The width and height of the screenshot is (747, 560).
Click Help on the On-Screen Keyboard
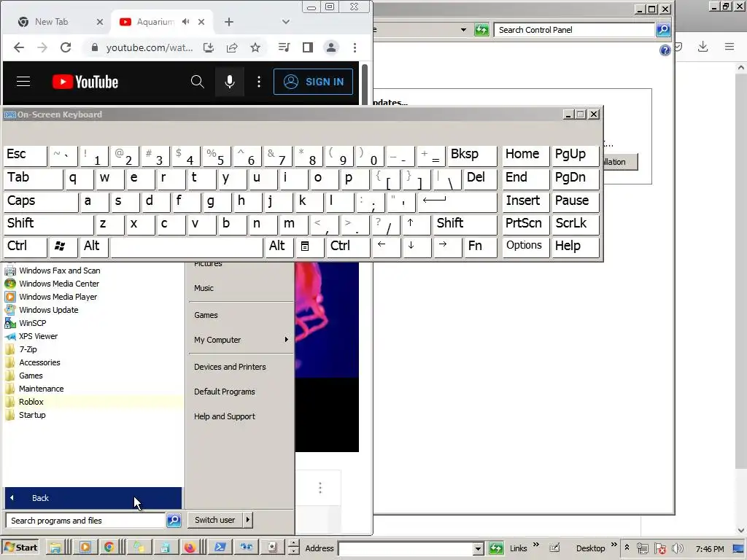point(575,246)
